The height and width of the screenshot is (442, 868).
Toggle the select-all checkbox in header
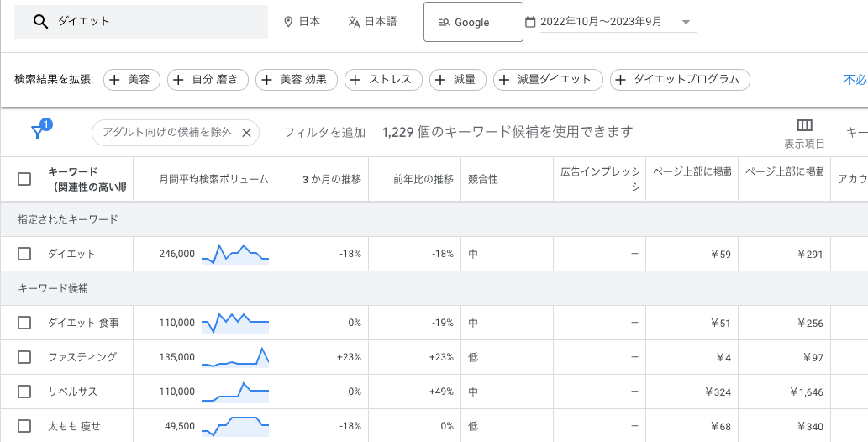pyautogui.click(x=24, y=179)
